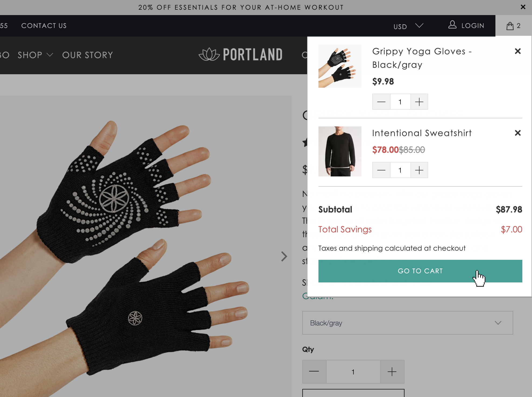Click the Grippy Yoga Gloves cart thumbnail
This screenshot has width=532, height=397.
coord(340,66)
